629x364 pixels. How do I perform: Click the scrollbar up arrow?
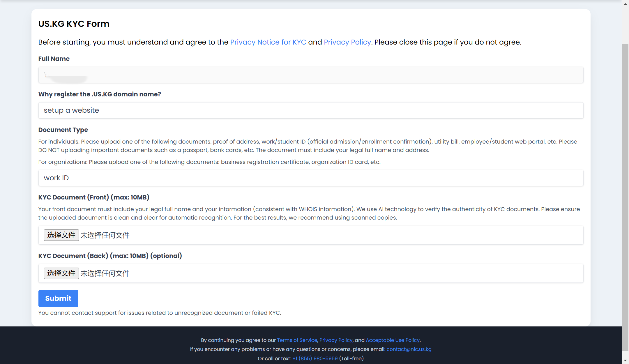coord(625,4)
